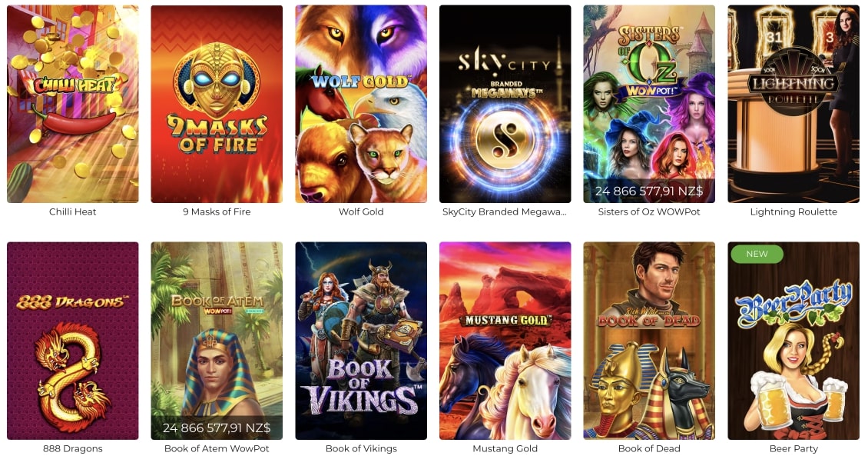Click the '888 Dragons' caption text
Screen dimensions: 868x456
72,448
